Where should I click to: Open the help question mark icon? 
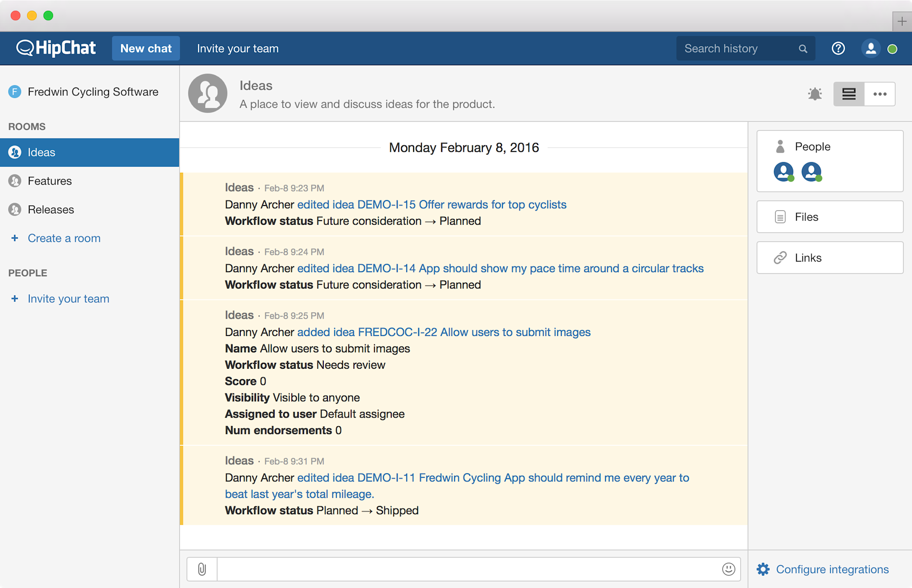point(838,48)
